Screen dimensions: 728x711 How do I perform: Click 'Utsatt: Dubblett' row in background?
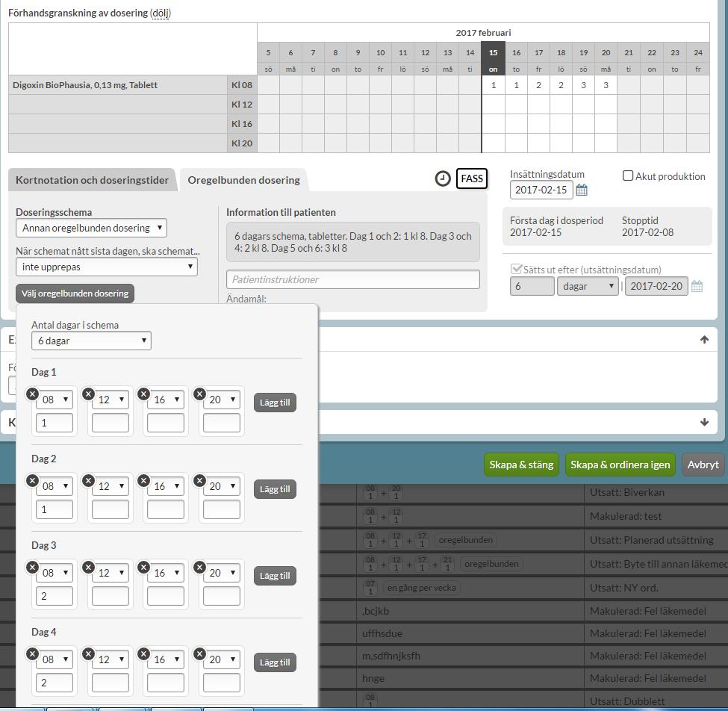627,701
